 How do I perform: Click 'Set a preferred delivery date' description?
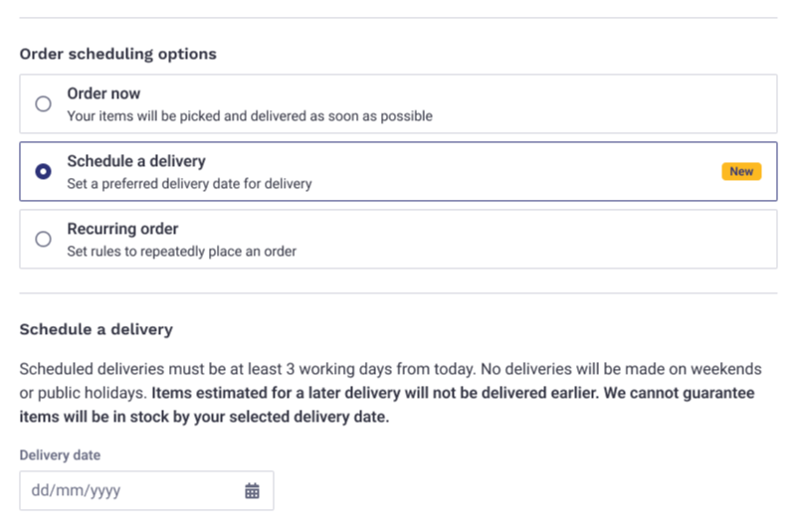click(x=189, y=183)
